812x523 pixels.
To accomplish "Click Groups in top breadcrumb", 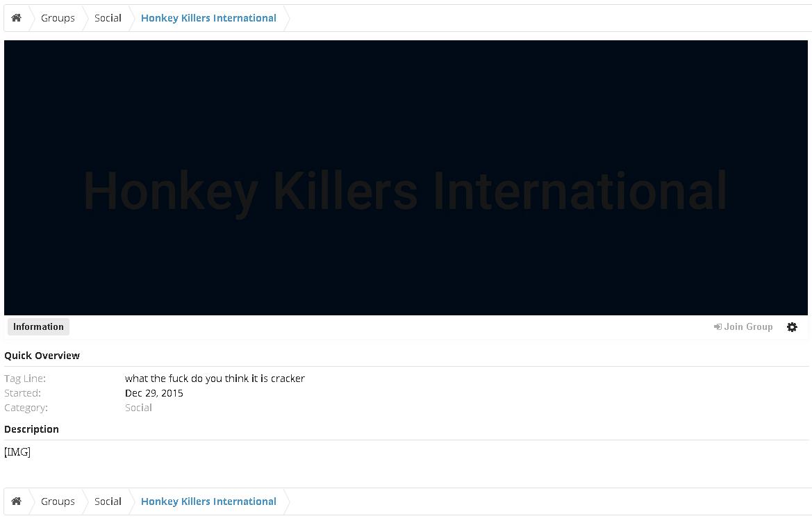I will pos(58,18).
